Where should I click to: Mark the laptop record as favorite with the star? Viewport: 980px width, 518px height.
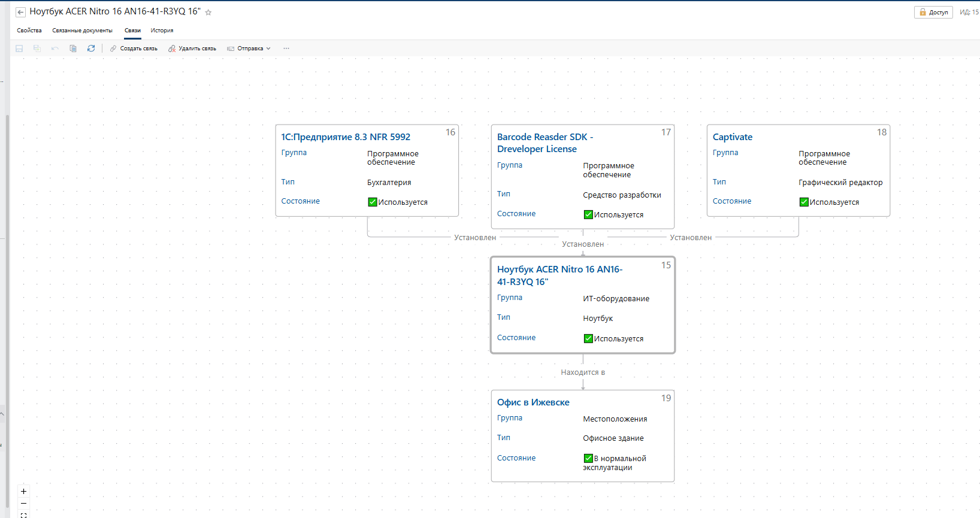click(x=208, y=13)
